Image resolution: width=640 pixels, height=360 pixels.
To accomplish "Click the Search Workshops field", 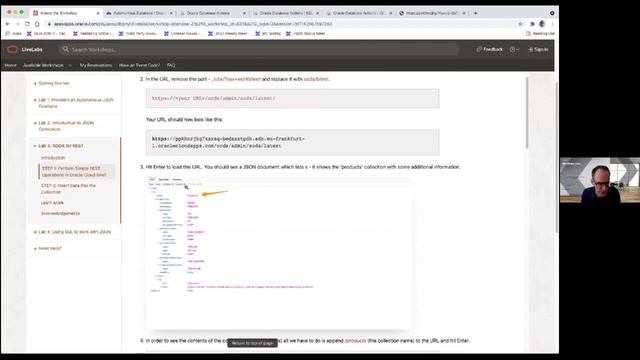I will [x=260, y=49].
